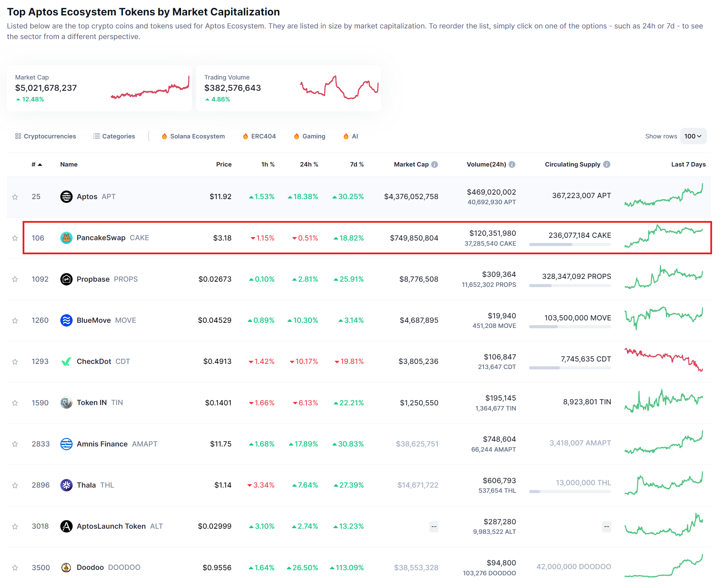
Task: Sort by rank number column
Action: 37,164
